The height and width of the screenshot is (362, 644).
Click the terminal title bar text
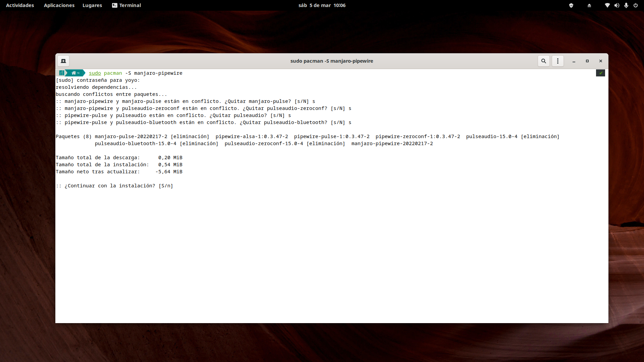point(331,61)
